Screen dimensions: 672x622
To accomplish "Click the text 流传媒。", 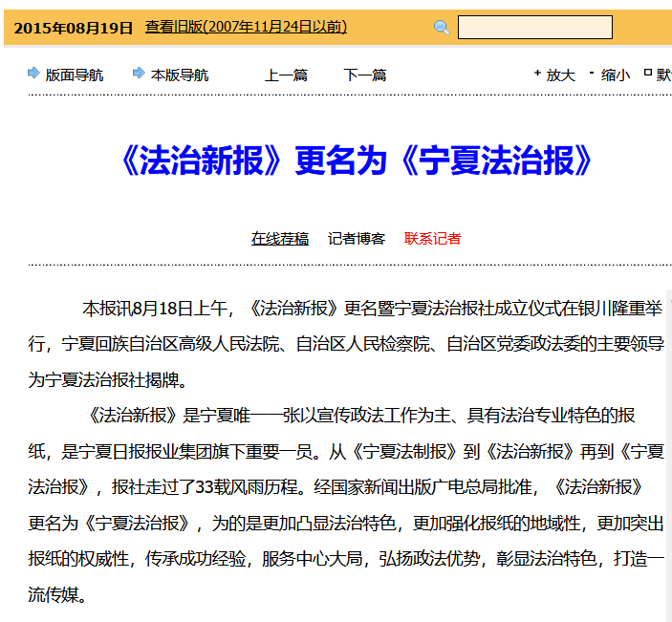I will coord(57,594).
